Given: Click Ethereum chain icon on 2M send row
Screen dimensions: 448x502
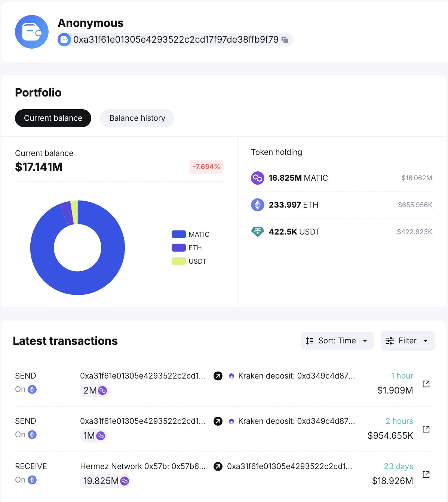Looking at the screenshot, I should point(33,389).
